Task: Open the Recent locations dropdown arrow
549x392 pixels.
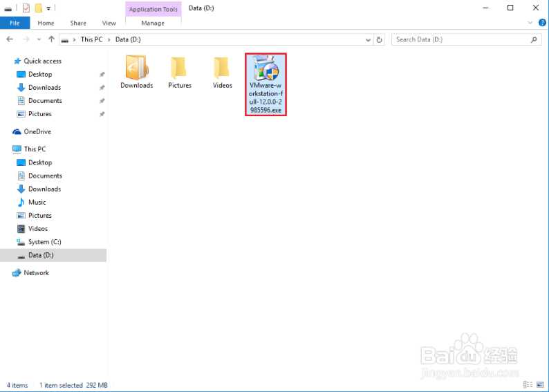Action: (39, 39)
